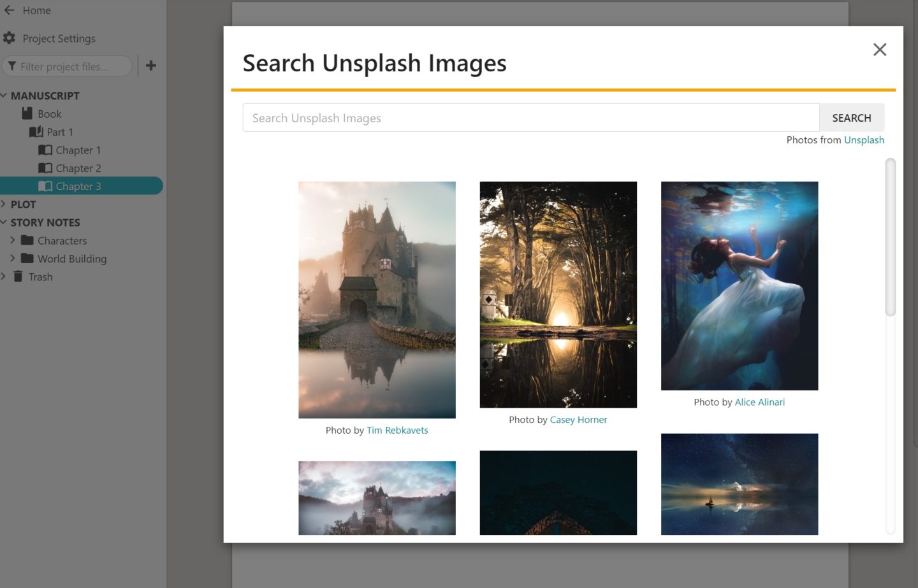Viewport: 918px width, 588px height.
Task: Click the PLOT heading text
Action: tap(23, 204)
